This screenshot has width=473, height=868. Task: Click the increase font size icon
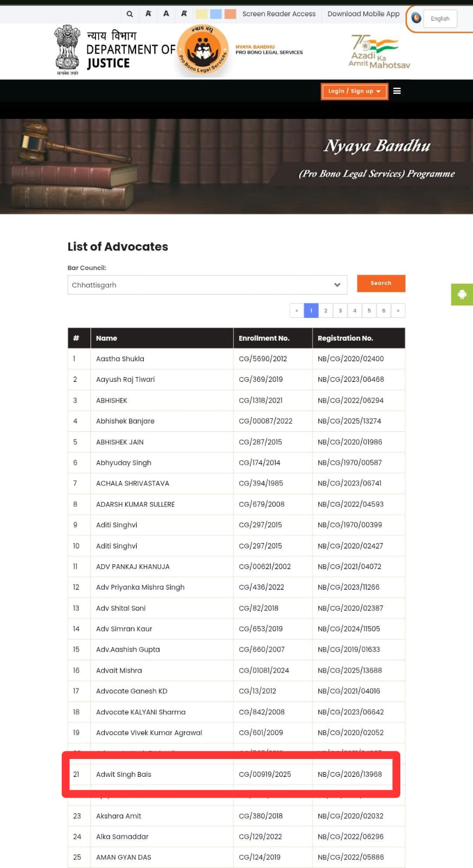(x=184, y=14)
